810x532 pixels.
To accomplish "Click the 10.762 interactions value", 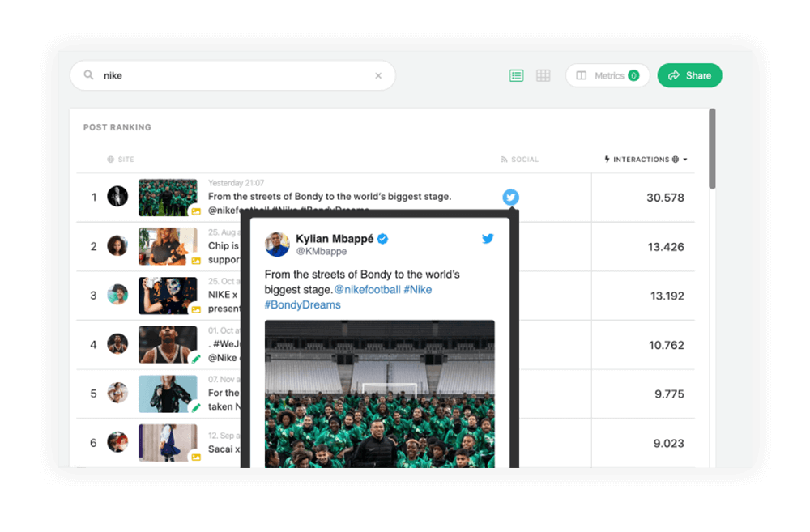I will point(667,345).
